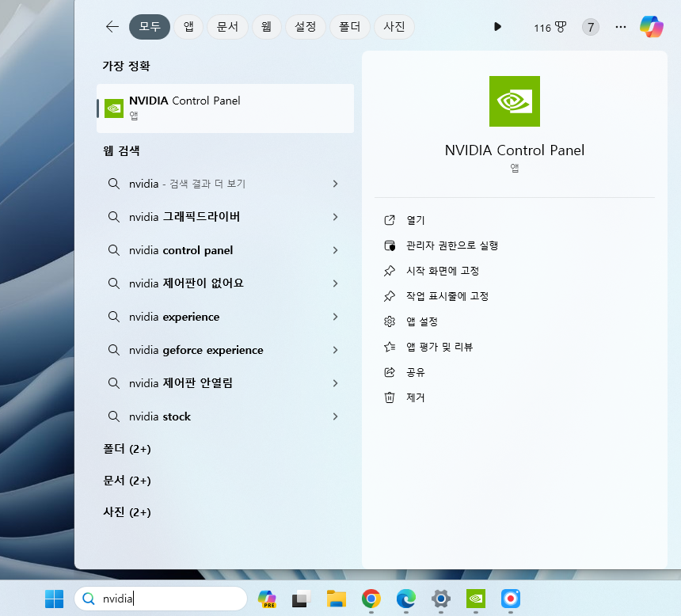Go back with the left arrow icon
681x616 pixels.
point(112,27)
